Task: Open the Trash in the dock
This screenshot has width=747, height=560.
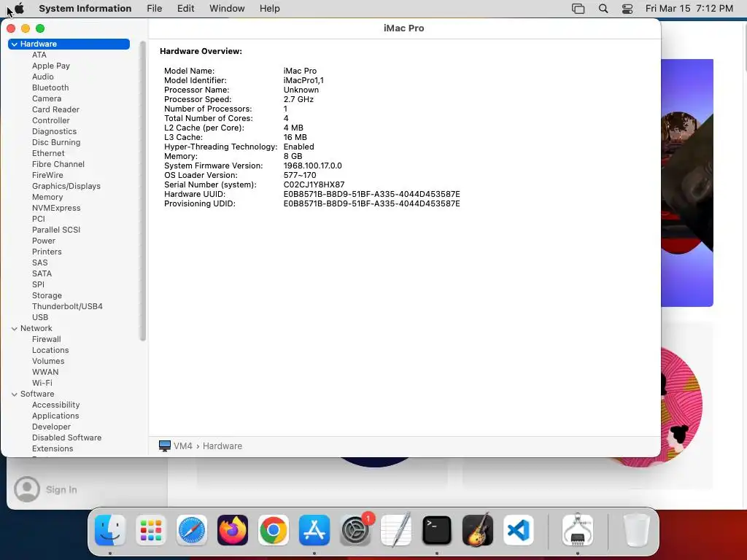Action: pos(636,530)
